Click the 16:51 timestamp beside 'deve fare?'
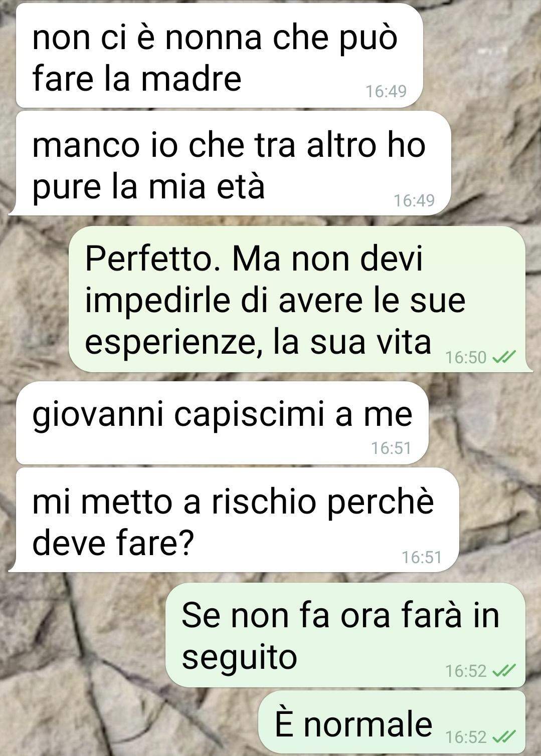Viewport: 541px width, 756px height. point(422,557)
